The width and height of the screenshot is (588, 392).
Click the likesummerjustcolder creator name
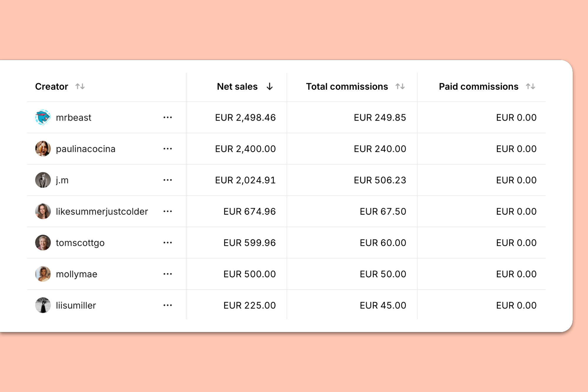(x=102, y=211)
